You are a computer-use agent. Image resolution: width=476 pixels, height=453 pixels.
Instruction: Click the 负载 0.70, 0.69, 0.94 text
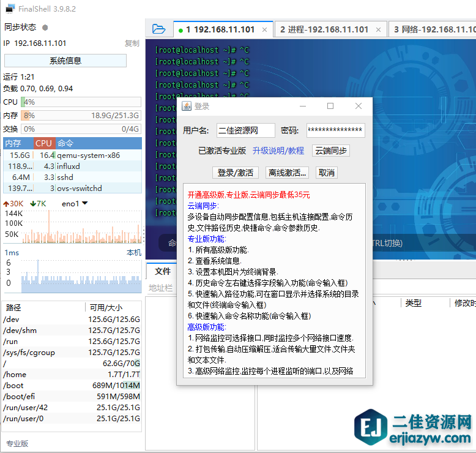click(x=38, y=89)
